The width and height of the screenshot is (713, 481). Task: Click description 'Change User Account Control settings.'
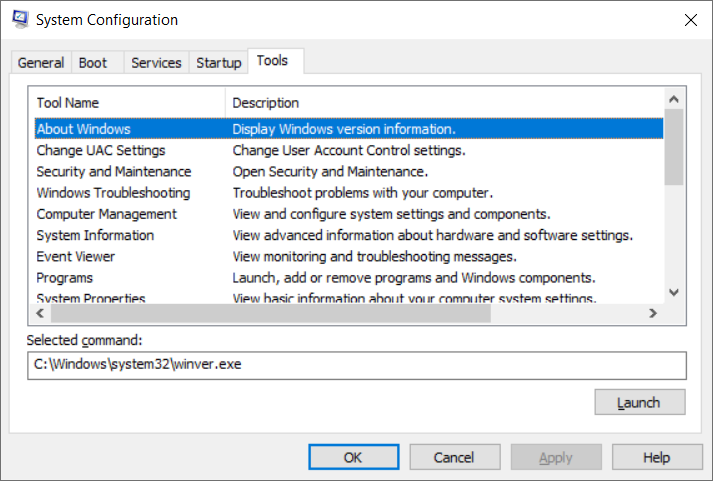click(x=349, y=150)
